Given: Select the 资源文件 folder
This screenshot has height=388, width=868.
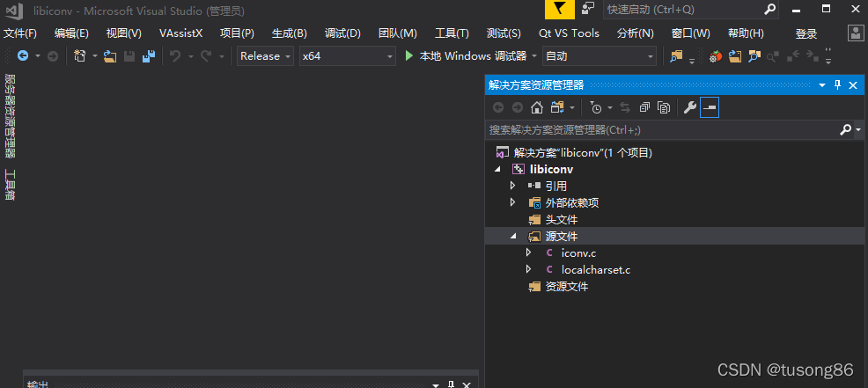Looking at the screenshot, I should [x=566, y=287].
